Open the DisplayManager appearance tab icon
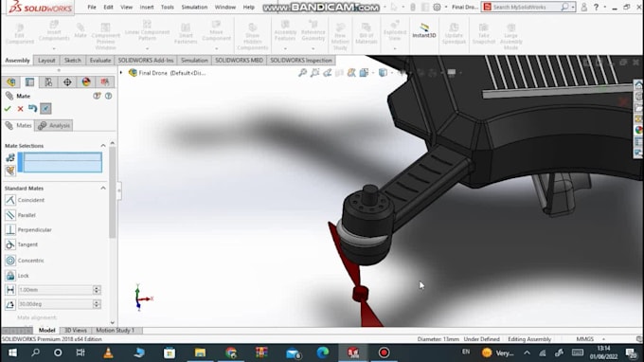 click(x=86, y=81)
